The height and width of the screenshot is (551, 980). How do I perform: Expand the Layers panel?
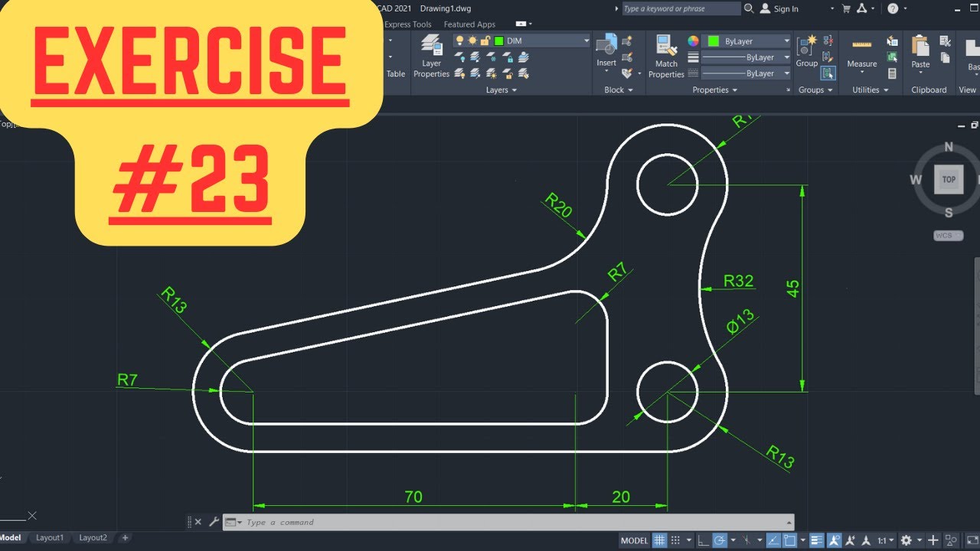(501, 90)
